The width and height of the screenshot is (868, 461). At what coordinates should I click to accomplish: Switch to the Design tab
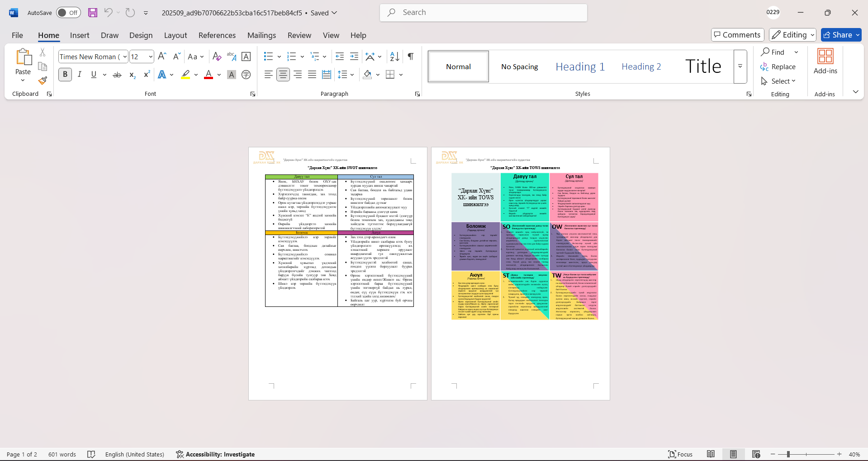pyautogui.click(x=141, y=35)
